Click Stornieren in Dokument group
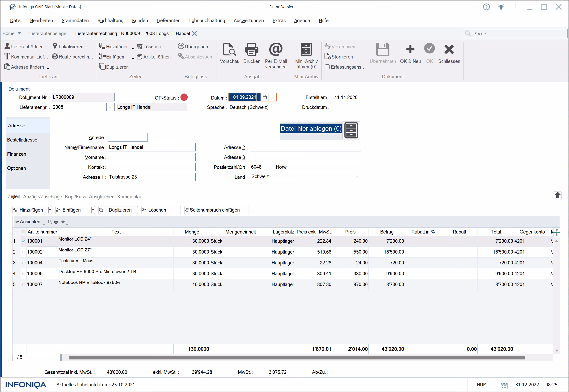This screenshot has width=569, height=392. pyautogui.click(x=339, y=57)
